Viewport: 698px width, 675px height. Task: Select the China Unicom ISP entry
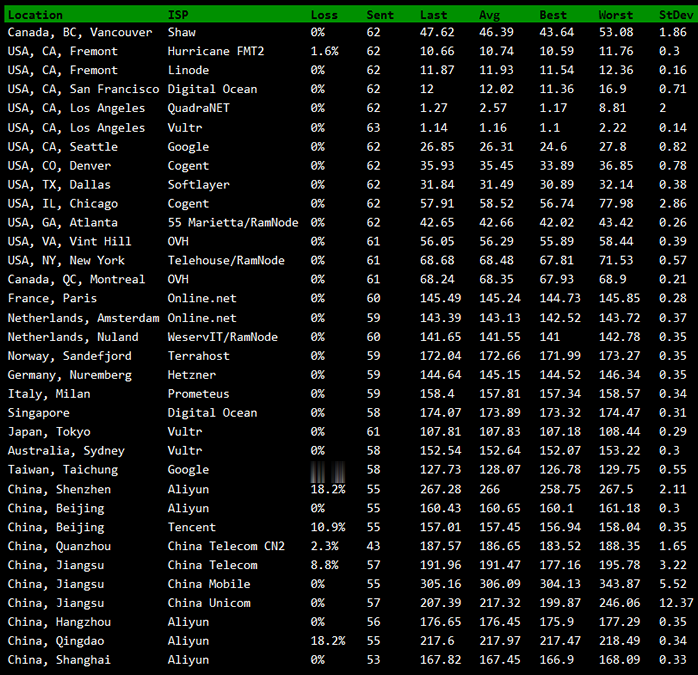(x=209, y=603)
